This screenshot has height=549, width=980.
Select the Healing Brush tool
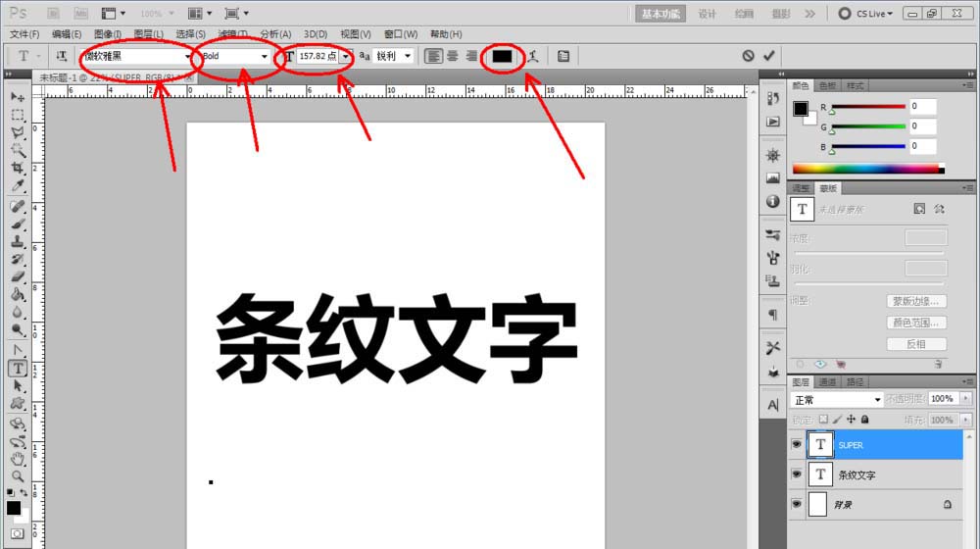coord(18,206)
